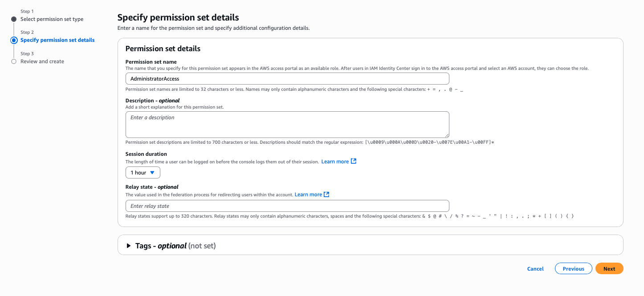Collapse the Permission set details section header
644x296 pixels.
163,49
